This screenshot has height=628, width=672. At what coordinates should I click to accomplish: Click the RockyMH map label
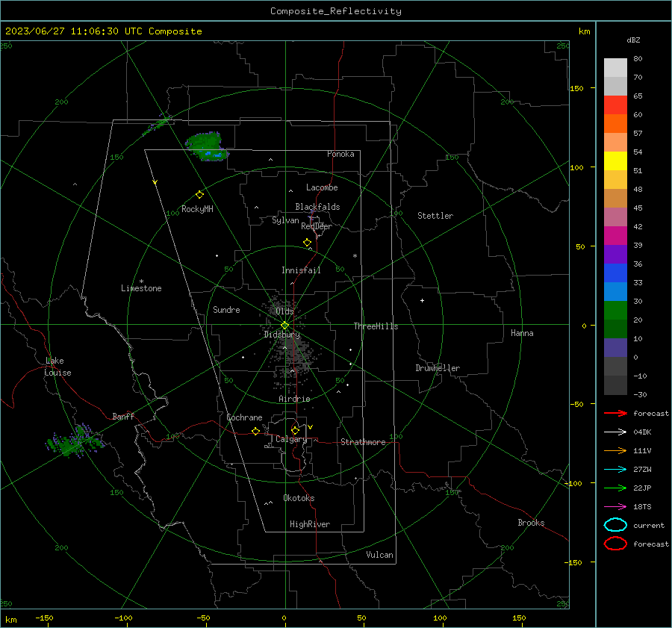(197, 209)
